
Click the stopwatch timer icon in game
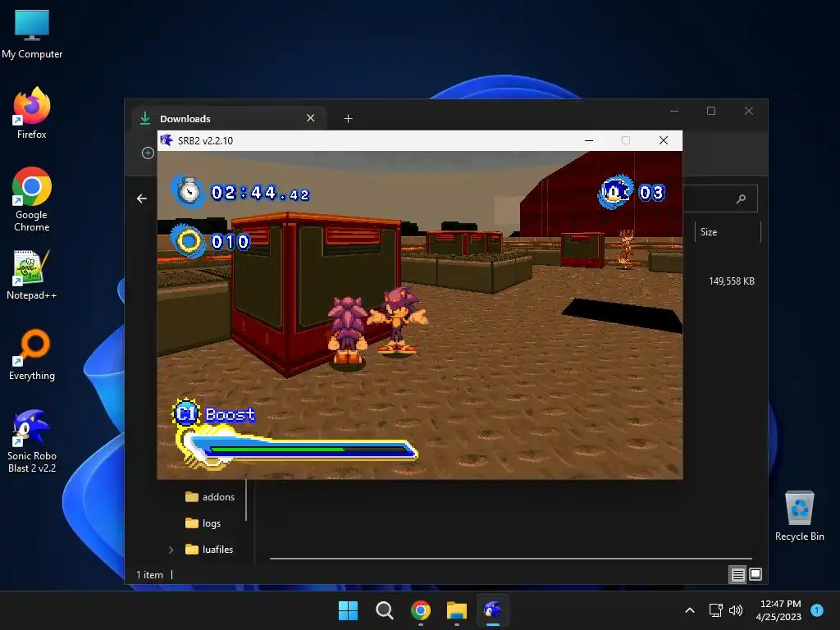pyautogui.click(x=189, y=190)
